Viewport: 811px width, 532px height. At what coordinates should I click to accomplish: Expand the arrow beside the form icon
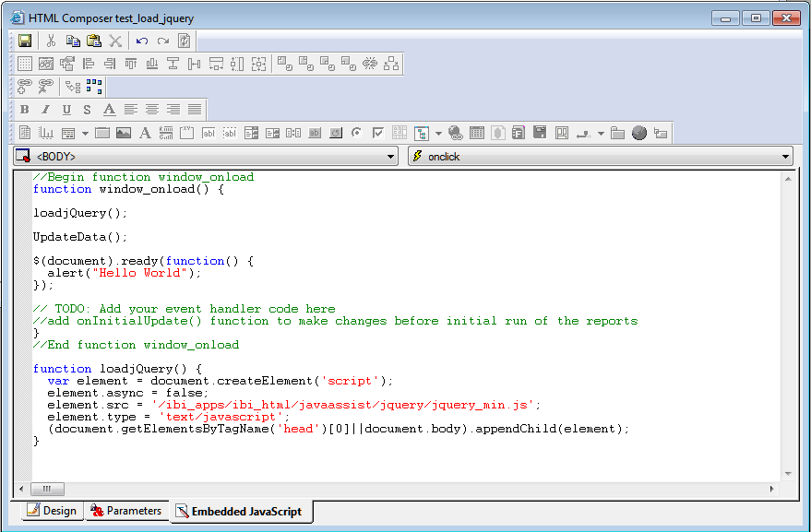tap(85, 134)
